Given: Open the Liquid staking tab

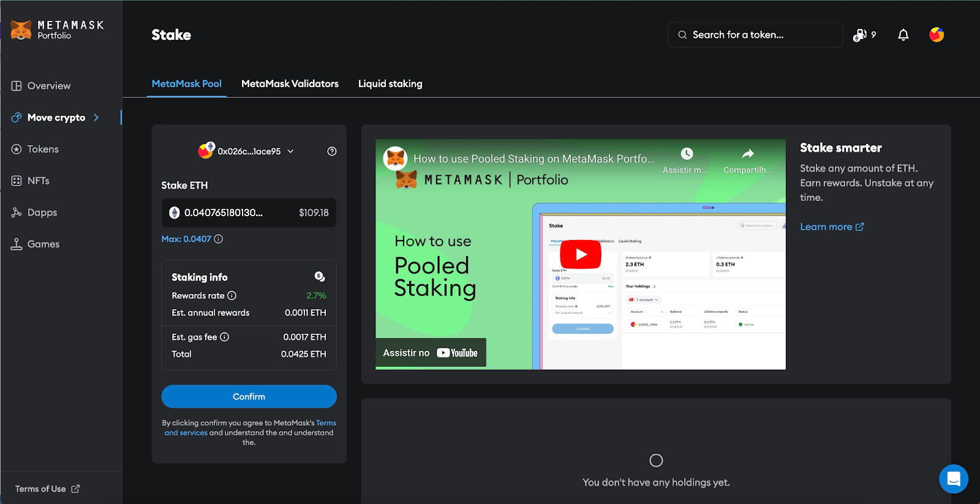Looking at the screenshot, I should pyautogui.click(x=390, y=84).
